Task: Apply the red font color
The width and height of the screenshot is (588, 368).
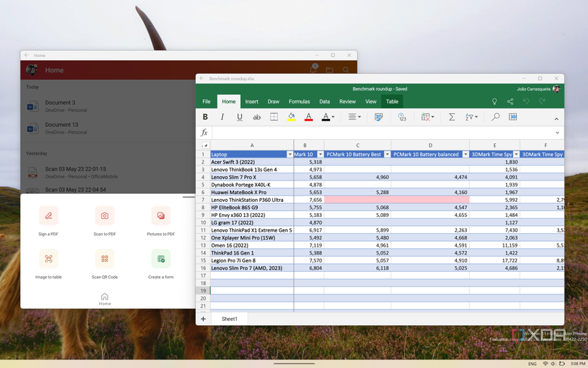Action: click(309, 117)
